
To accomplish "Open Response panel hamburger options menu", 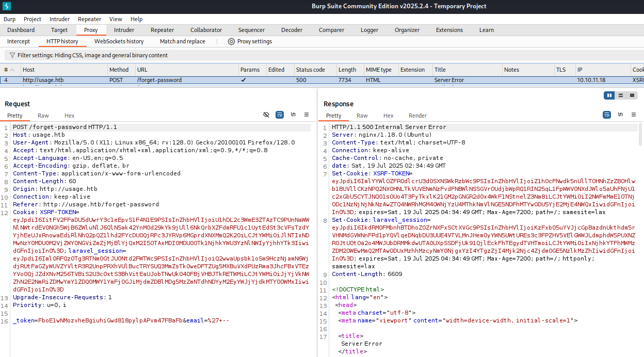I will pos(634,115).
